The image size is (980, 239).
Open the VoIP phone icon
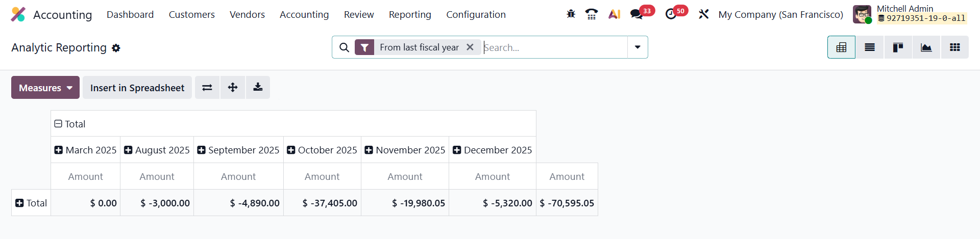click(592, 14)
